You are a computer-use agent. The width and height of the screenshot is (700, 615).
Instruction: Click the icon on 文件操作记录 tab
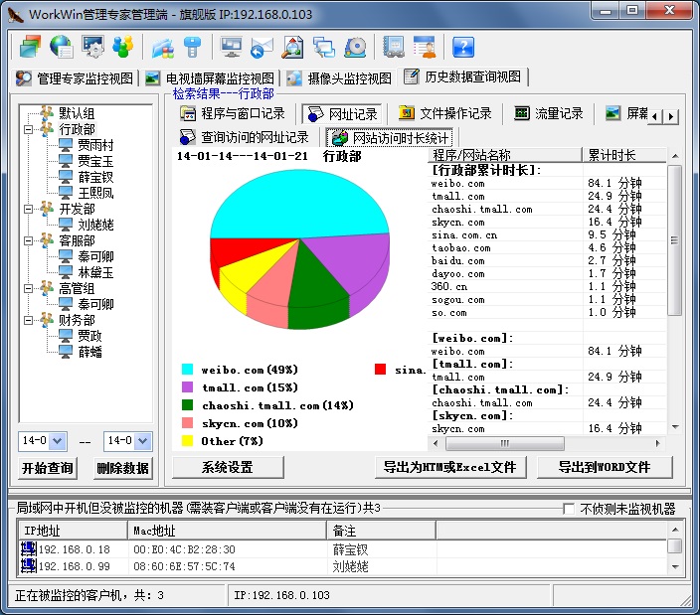coord(407,113)
